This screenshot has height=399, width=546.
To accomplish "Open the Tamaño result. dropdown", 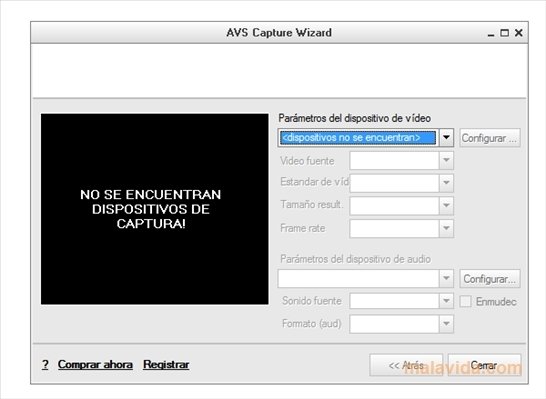I will click(x=401, y=205).
